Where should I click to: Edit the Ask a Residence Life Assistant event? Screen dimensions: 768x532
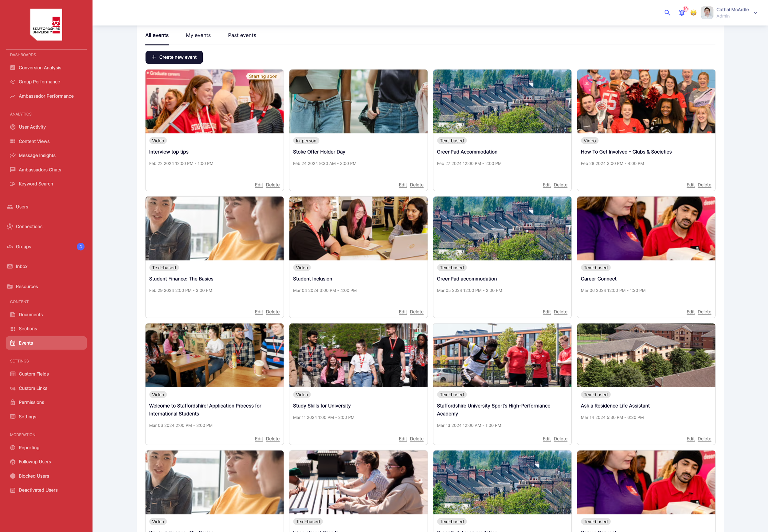[690, 439]
